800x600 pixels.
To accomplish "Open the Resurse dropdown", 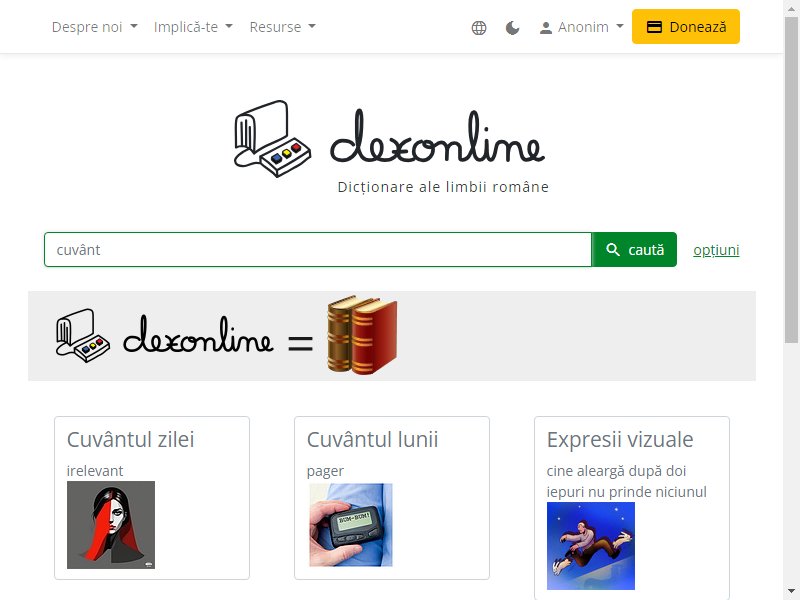I will coord(283,27).
